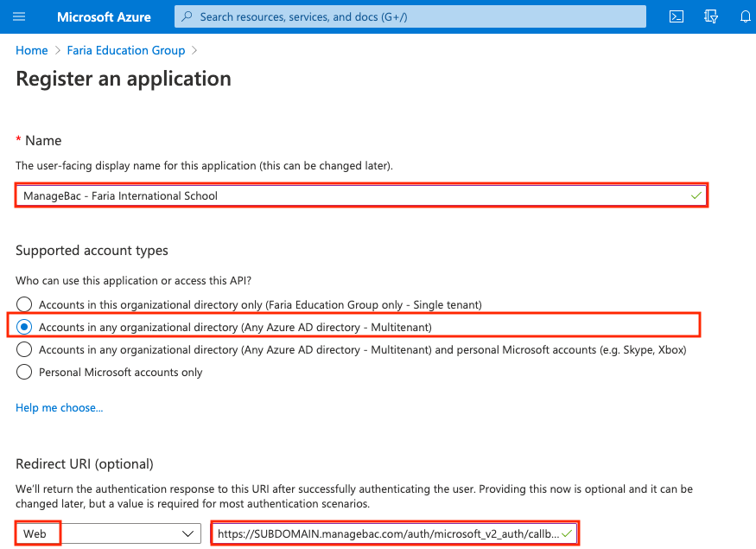Edit the Redirect URI field

click(394, 533)
